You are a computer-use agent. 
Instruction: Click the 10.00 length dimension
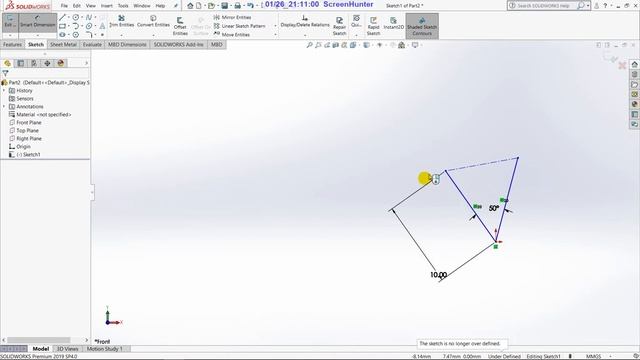pyautogui.click(x=439, y=275)
